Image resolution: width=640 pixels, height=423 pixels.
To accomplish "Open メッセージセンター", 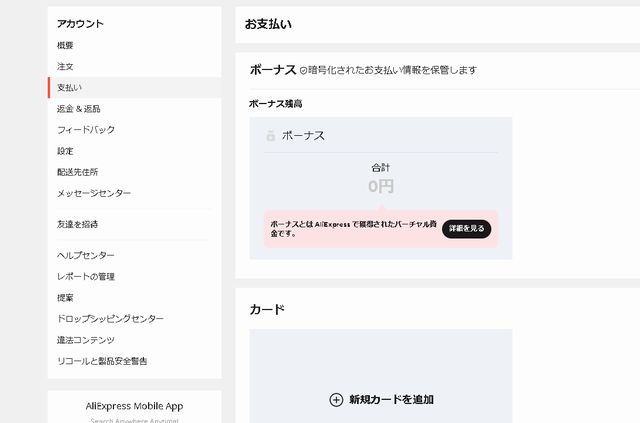I will click(x=94, y=193).
